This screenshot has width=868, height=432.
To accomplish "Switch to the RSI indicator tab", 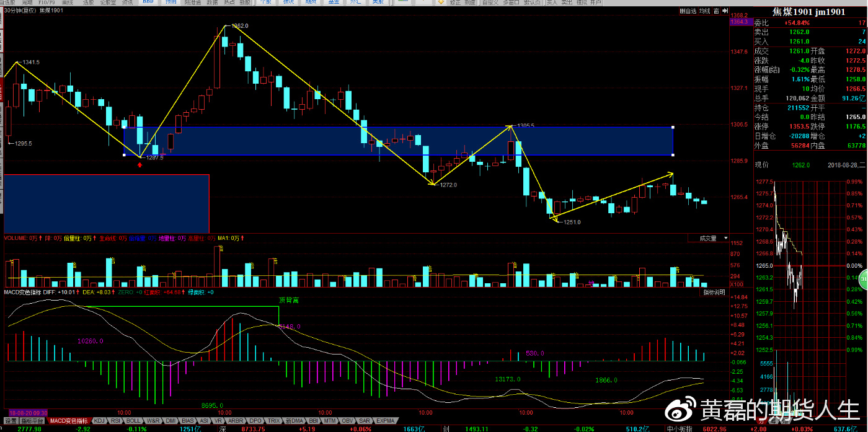I will [x=115, y=421].
